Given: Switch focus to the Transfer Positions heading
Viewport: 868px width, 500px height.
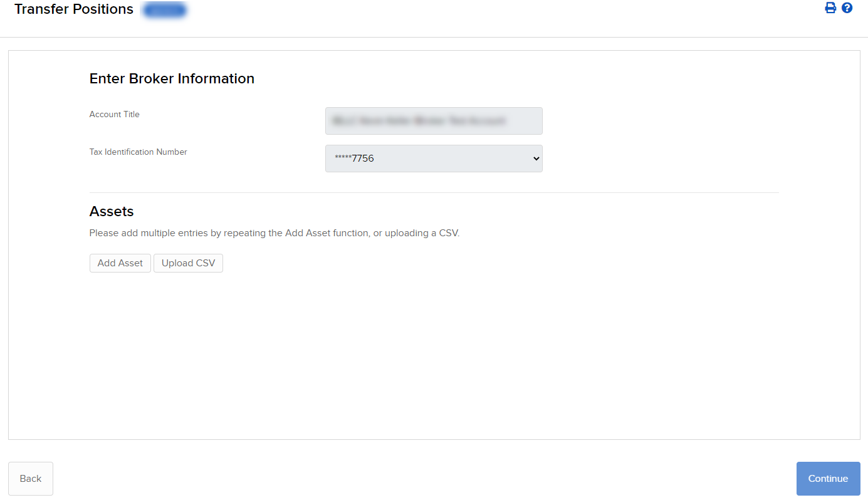Looking at the screenshot, I should pyautogui.click(x=73, y=9).
